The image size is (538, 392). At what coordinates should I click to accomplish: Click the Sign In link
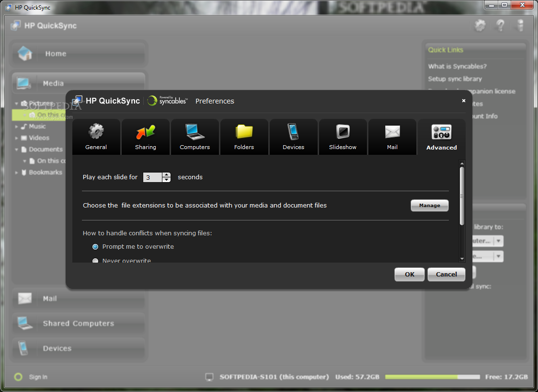(x=38, y=377)
